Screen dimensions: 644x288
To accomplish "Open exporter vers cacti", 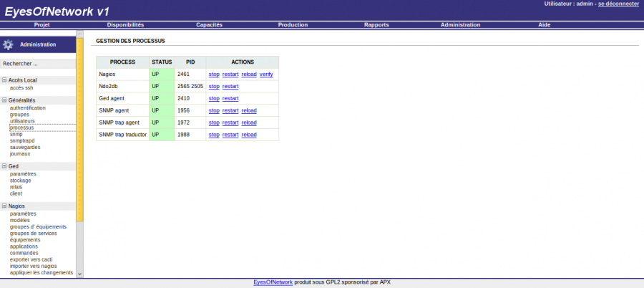I will point(31,259).
